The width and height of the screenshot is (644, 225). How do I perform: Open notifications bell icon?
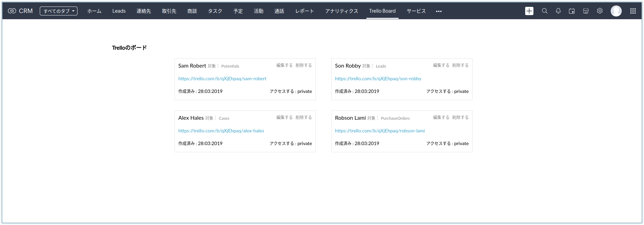(x=558, y=11)
